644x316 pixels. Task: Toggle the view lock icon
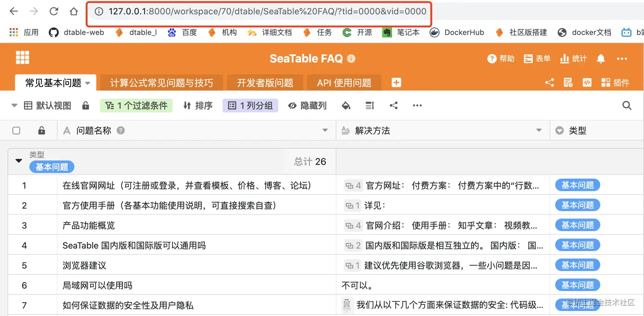click(x=86, y=105)
